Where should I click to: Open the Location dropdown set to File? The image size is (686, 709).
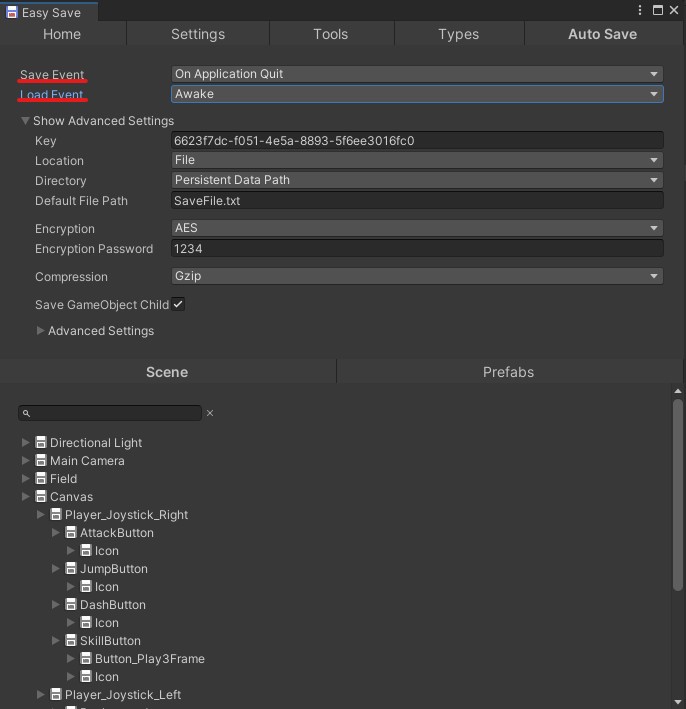pyautogui.click(x=417, y=160)
